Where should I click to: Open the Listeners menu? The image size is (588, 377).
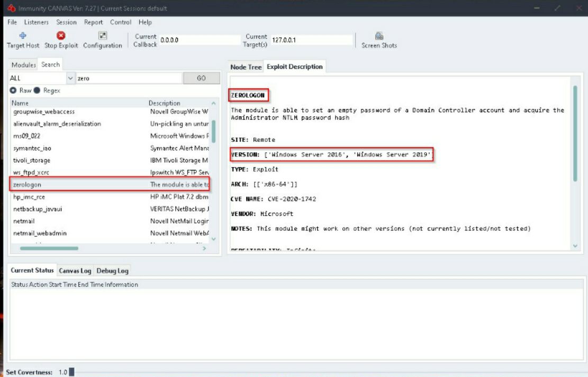[37, 22]
